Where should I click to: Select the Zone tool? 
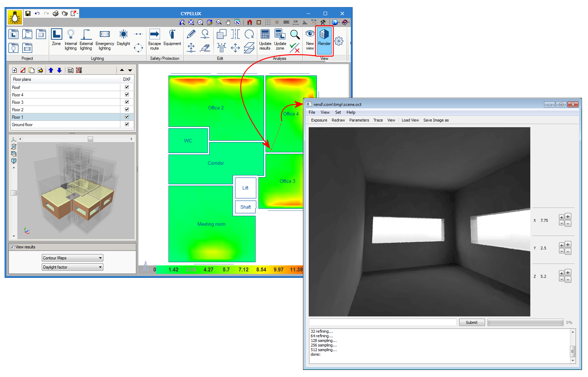click(56, 38)
